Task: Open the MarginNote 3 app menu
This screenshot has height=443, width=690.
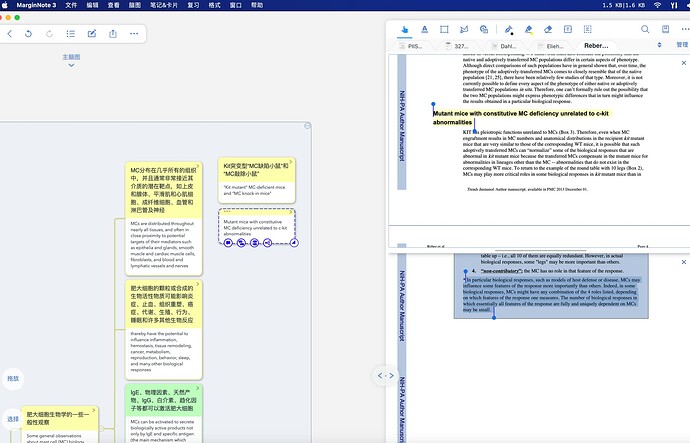Action: [36, 5]
